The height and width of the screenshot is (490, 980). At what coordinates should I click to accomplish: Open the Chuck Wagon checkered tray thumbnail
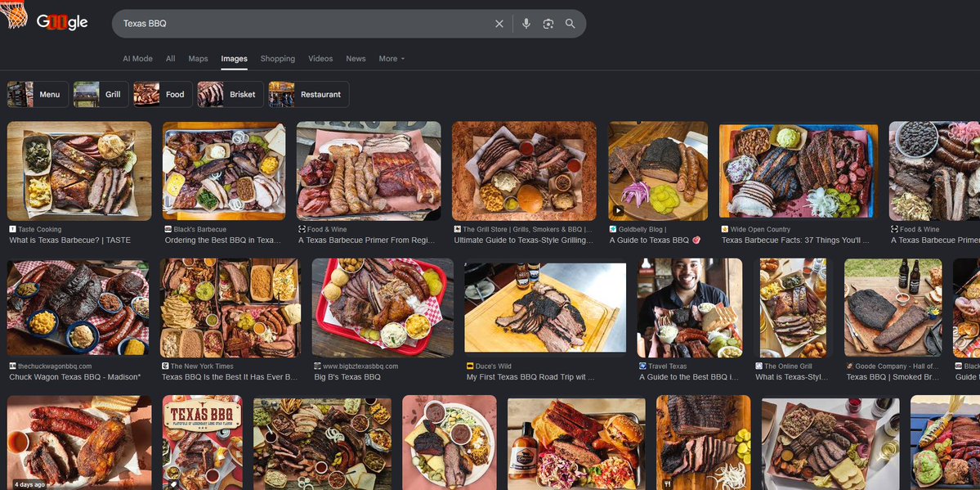[78, 308]
